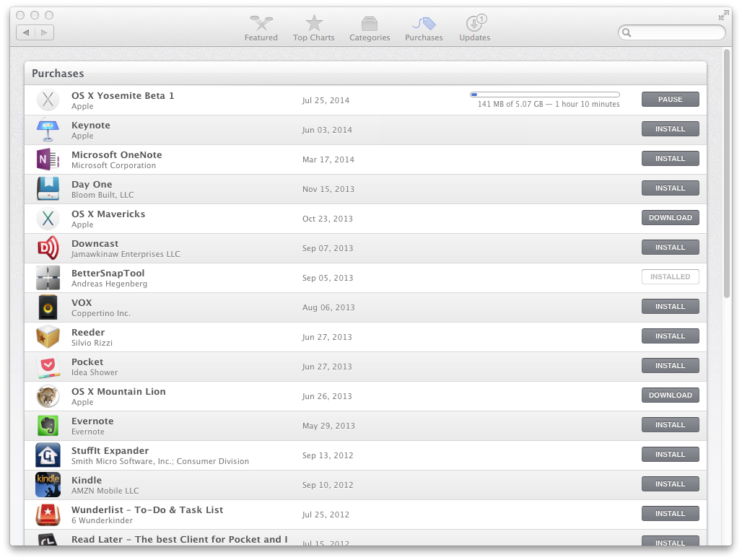
Task: Click the OS X Mountain Lion icon
Action: point(48,396)
